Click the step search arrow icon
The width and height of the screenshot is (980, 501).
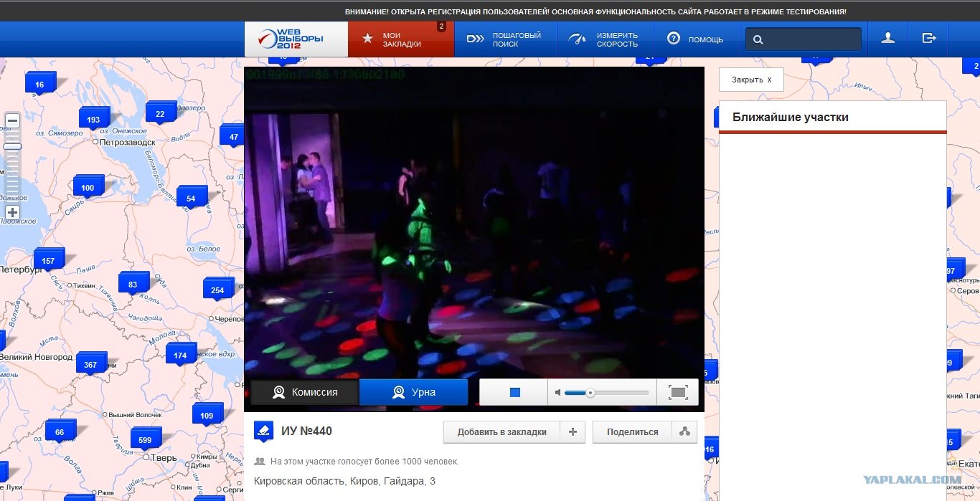pos(476,39)
